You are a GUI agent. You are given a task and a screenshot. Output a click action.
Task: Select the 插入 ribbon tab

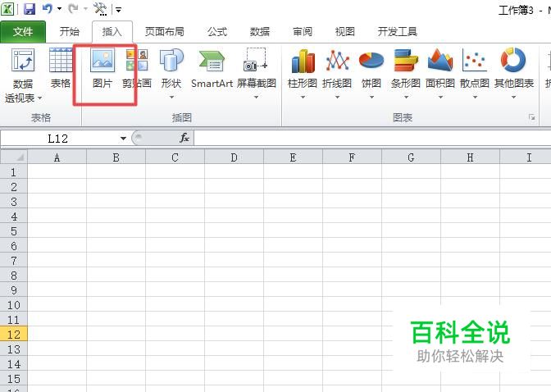point(112,32)
